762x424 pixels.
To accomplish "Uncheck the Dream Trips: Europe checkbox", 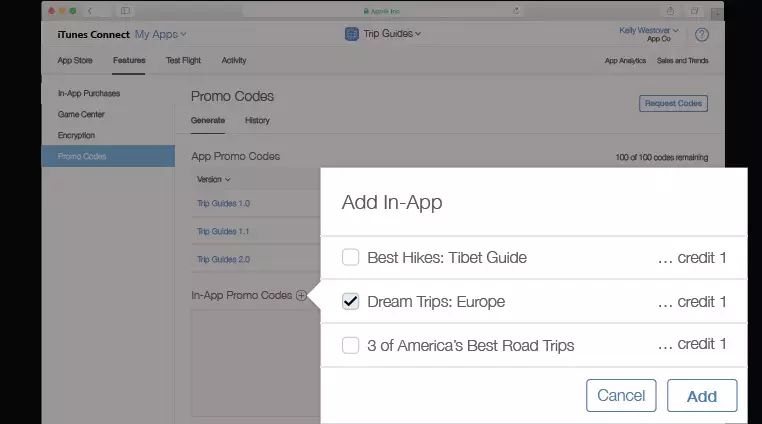I will pos(350,301).
